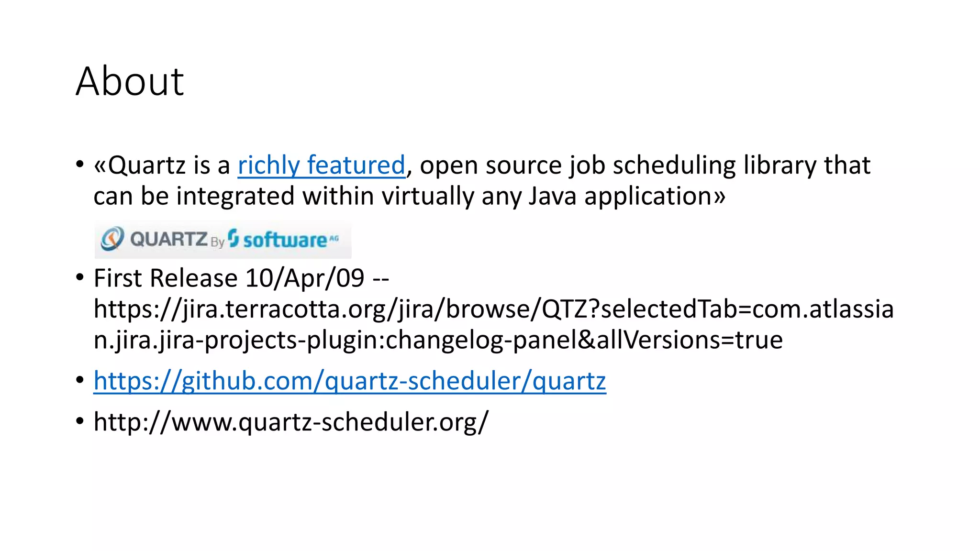Click the www.quartz-scheduler.org URL text
Viewport: 980px width, 551px height.
291,422
